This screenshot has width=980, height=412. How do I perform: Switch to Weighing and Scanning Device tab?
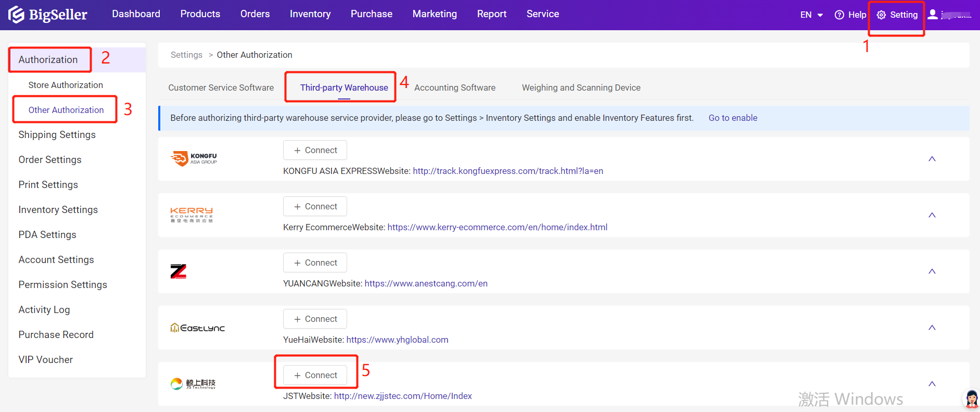(581, 88)
